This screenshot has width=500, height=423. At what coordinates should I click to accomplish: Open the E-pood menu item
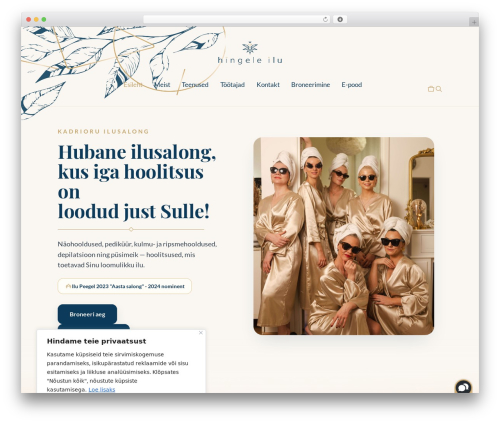[x=352, y=85]
